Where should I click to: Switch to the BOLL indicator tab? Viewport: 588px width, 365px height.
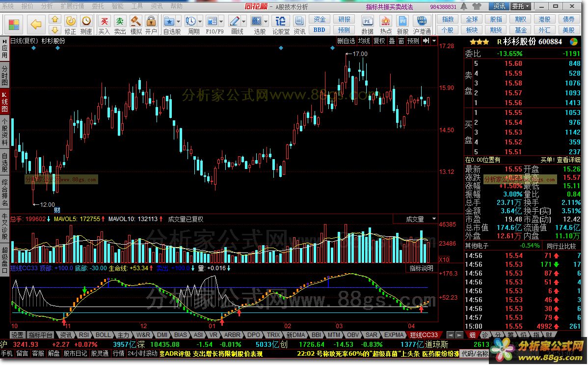103,335
